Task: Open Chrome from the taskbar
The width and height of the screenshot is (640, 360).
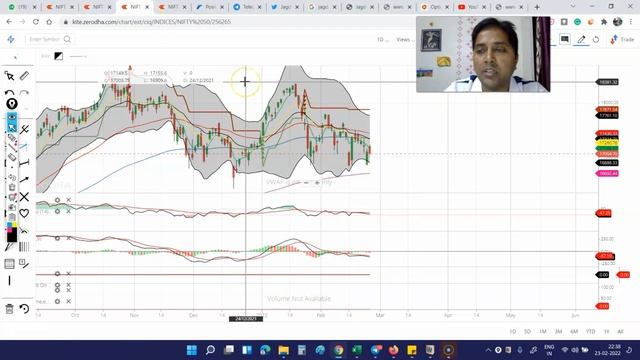Action: [338, 350]
